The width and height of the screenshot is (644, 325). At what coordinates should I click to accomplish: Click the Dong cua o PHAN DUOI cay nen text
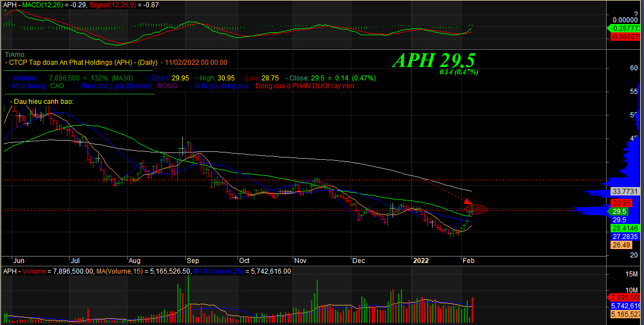(305, 86)
